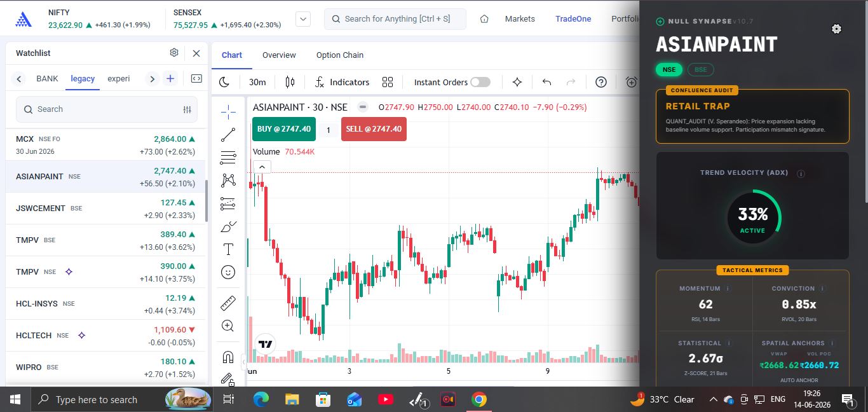
Task: Show next watchlist tabs arrow
Action: (x=152, y=79)
